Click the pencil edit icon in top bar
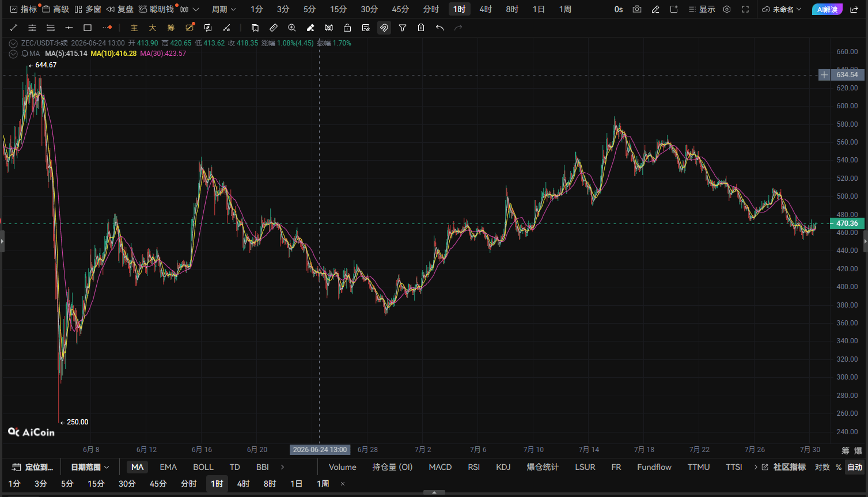Screen dimensions: 868x497 pos(655,9)
